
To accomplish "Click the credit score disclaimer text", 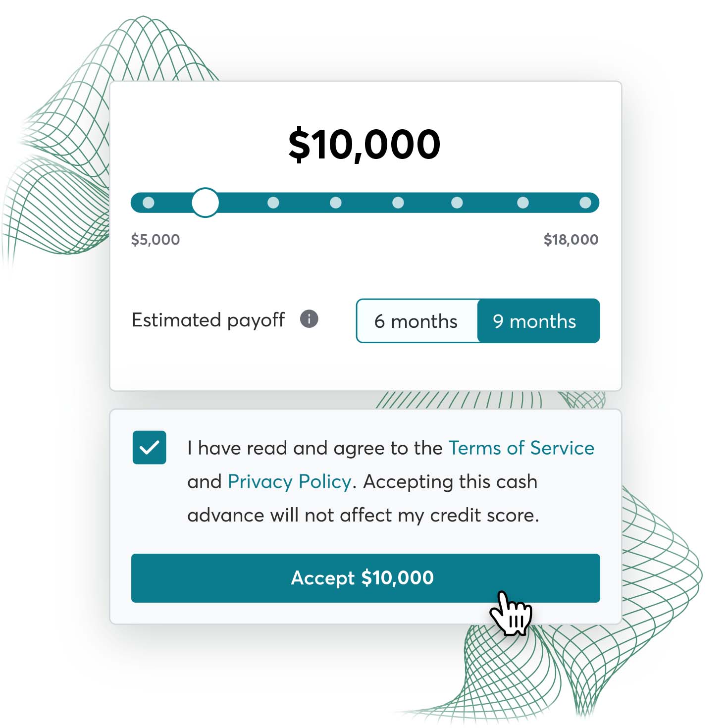I will (363, 515).
